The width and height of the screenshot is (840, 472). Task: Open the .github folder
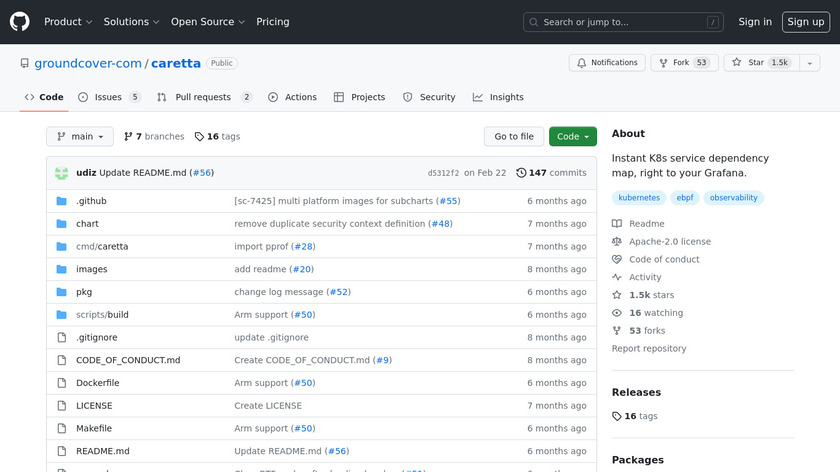point(91,201)
